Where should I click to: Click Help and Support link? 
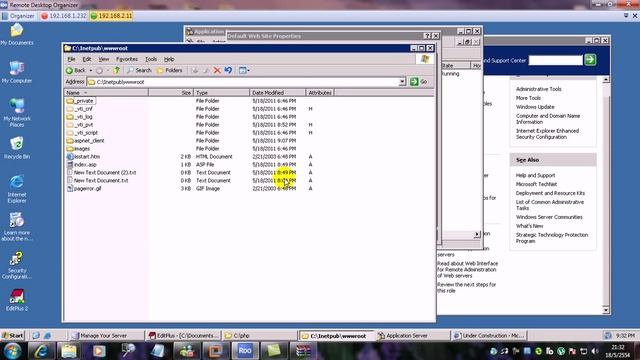point(535,176)
